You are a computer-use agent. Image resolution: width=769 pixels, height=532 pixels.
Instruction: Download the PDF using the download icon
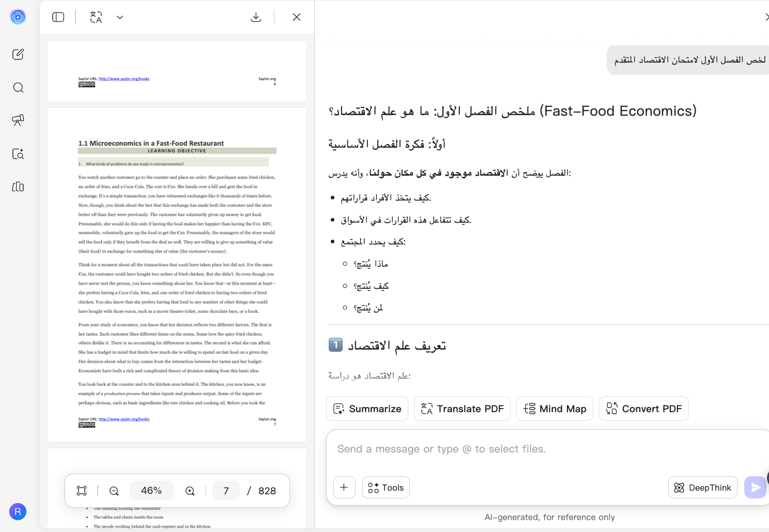pyautogui.click(x=256, y=17)
